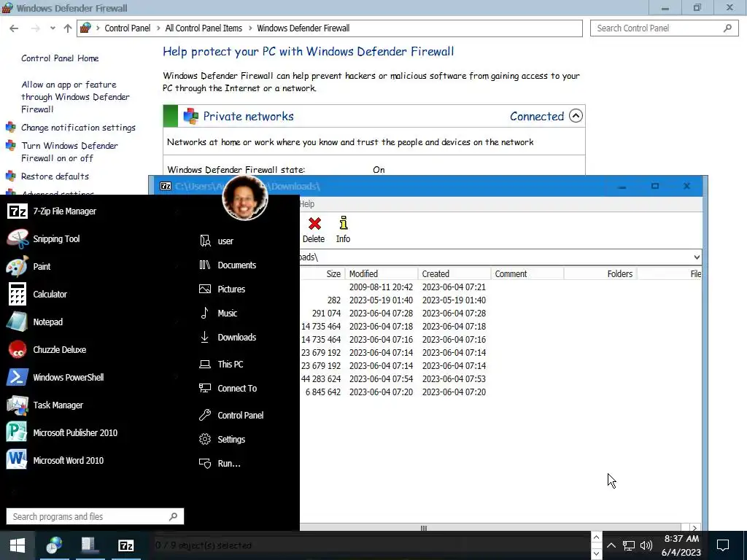Collapse the Private networks section
Image resolution: width=747 pixels, height=560 pixels.
coord(576,116)
